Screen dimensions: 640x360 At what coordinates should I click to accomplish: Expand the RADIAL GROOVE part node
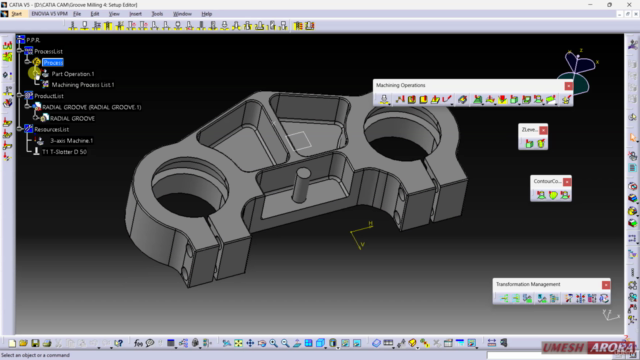pyautogui.click(x=35, y=118)
